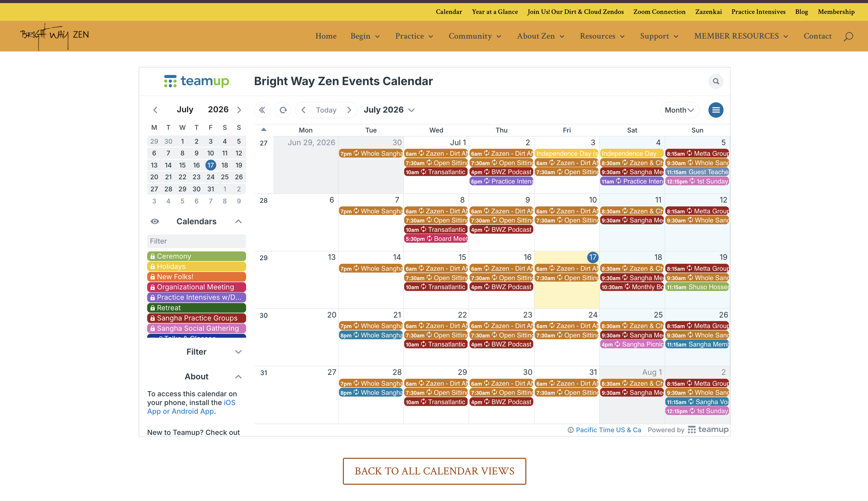Open the Contact menu item
This screenshot has height=501, width=868.
(817, 36)
